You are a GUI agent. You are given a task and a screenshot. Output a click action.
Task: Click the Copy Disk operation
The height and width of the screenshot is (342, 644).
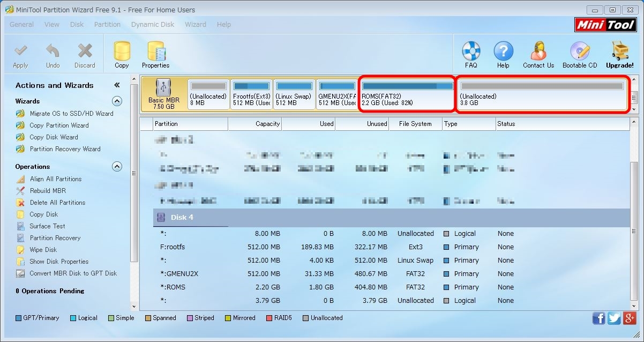click(44, 214)
